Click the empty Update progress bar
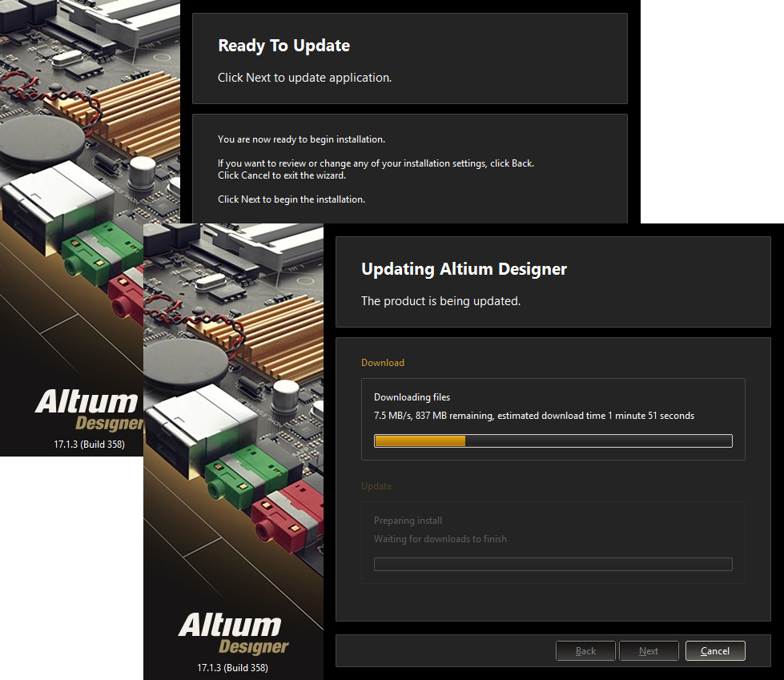This screenshot has height=680, width=784. coord(553,564)
